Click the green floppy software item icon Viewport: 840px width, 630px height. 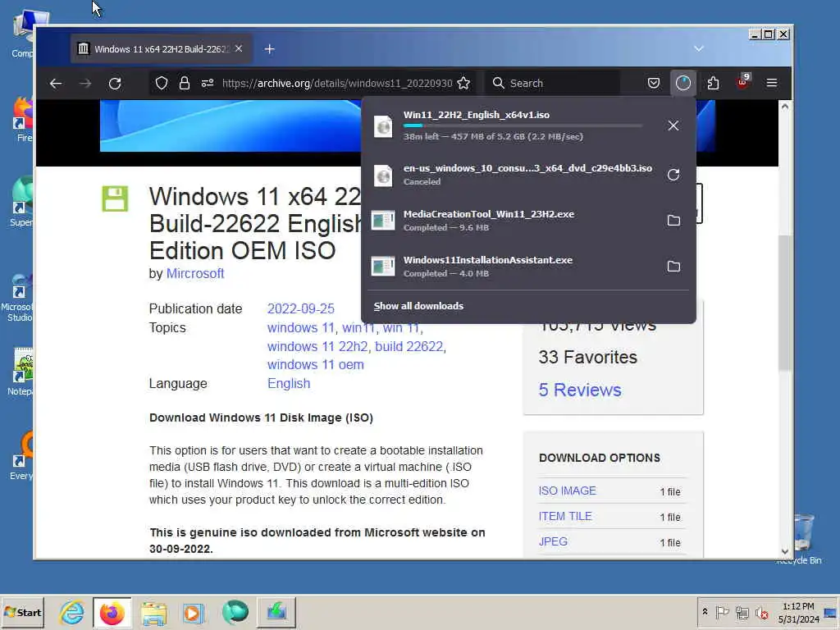(115, 199)
